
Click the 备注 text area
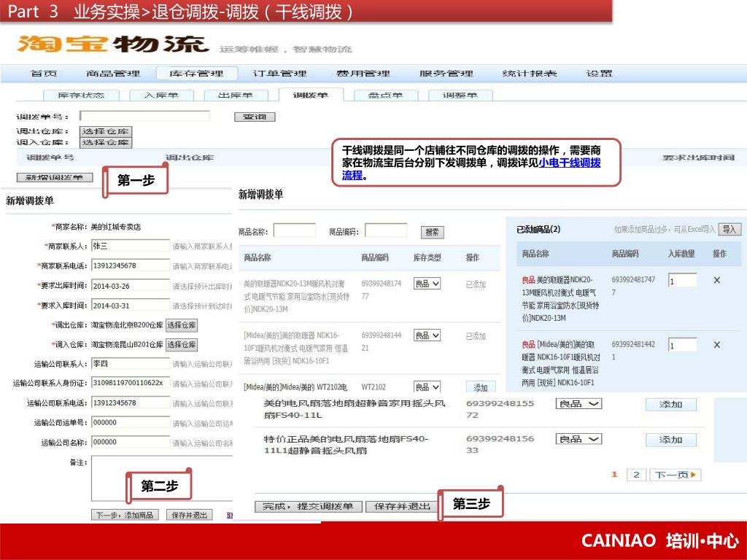click(x=162, y=478)
